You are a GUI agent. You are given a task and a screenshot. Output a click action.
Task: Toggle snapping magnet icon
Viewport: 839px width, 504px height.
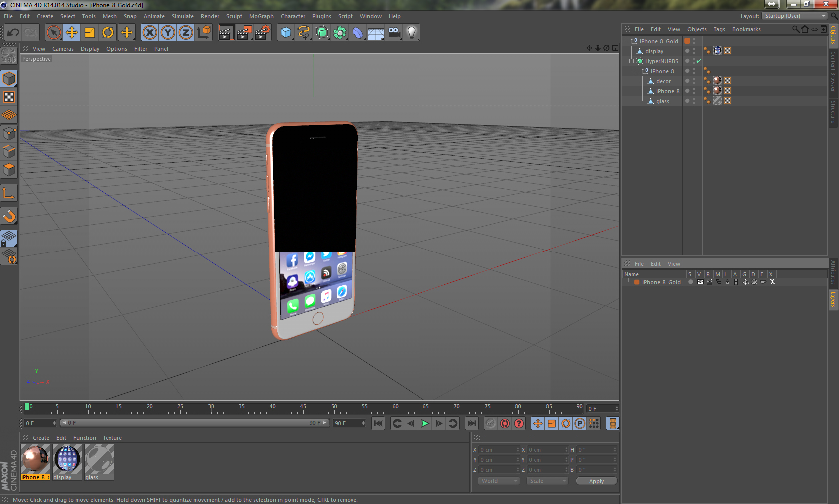9,216
